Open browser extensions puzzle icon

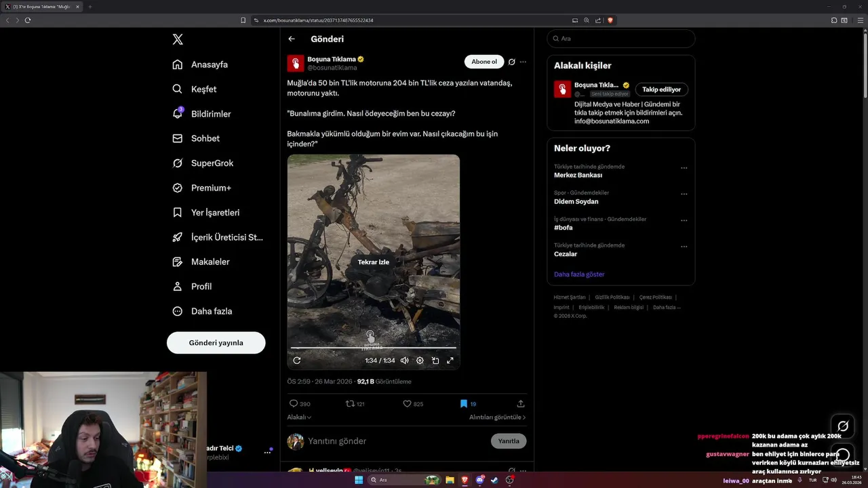tap(834, 20)
